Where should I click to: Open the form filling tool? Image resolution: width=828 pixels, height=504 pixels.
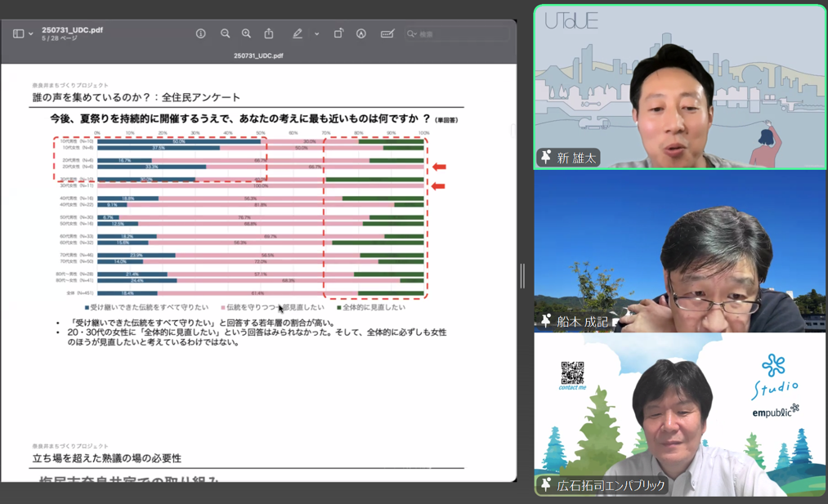coord(387,33)
